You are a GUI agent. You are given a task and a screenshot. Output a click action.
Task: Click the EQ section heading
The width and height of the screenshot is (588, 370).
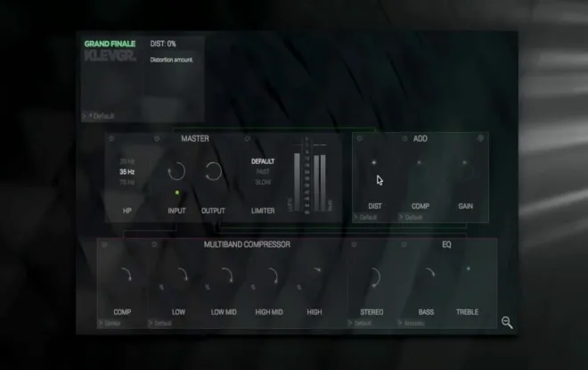tap(446, 244)
